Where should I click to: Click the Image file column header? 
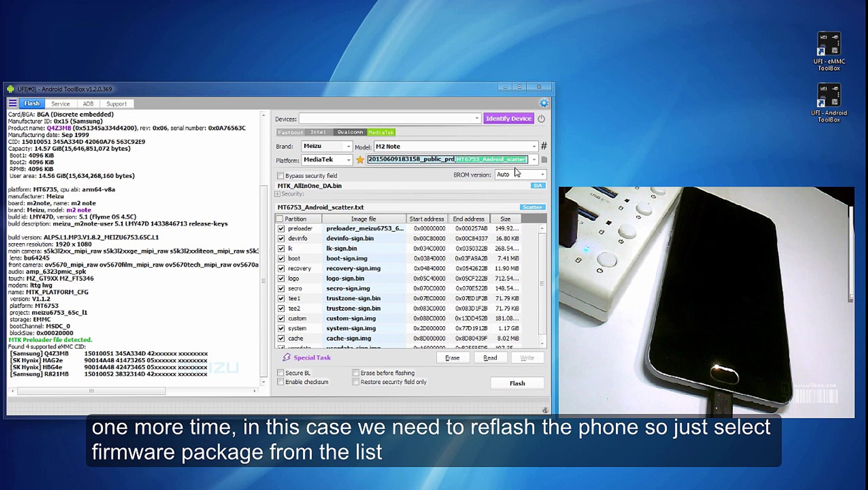click(363, 219)
